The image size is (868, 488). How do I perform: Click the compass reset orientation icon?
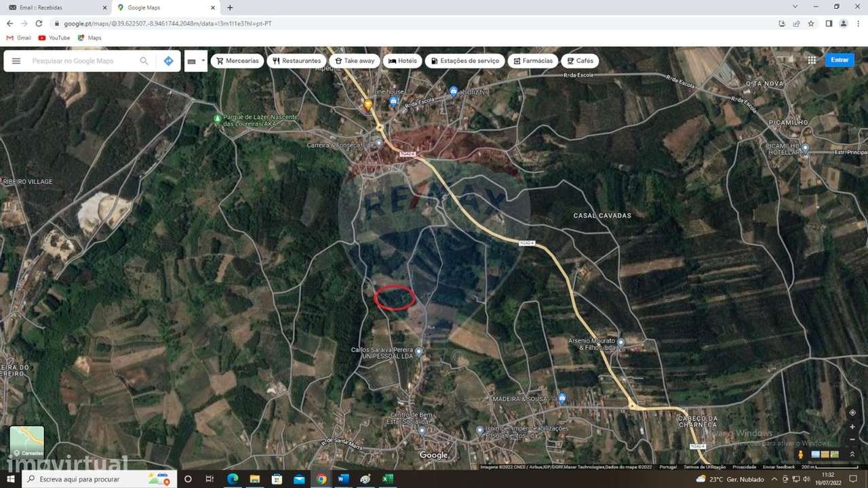(x=852, y=412)
